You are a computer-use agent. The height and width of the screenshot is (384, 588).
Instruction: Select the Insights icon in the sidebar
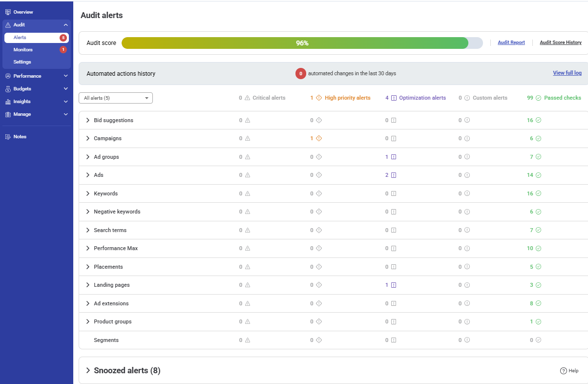coord(9,101)
